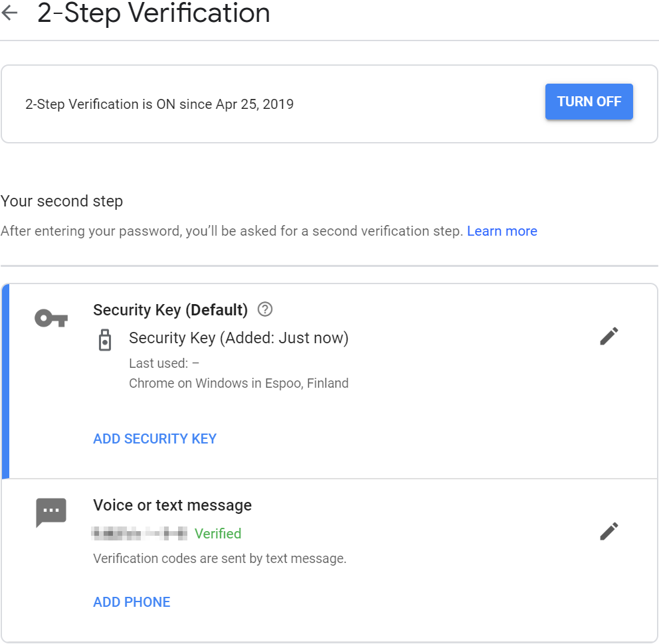Screen dimensions: 659x644
Task: Edit the security key with pencil icon
Action: [x=609, y=336]
